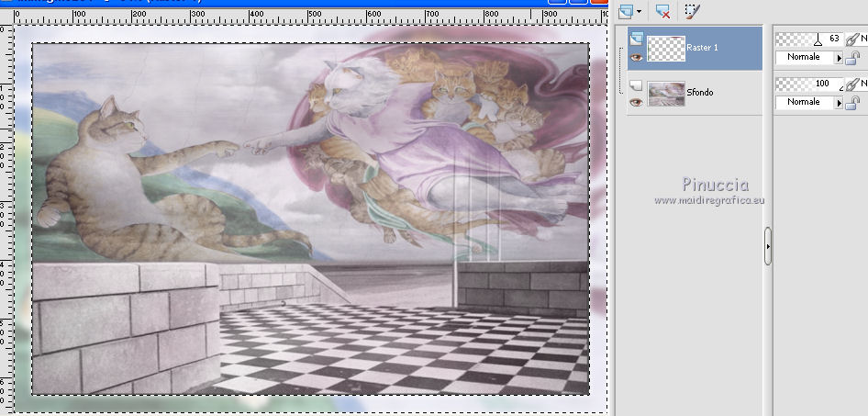Adjust the Sfondo opacity slider at 100
The image size is (868, 416).
(x=808, y=84)
